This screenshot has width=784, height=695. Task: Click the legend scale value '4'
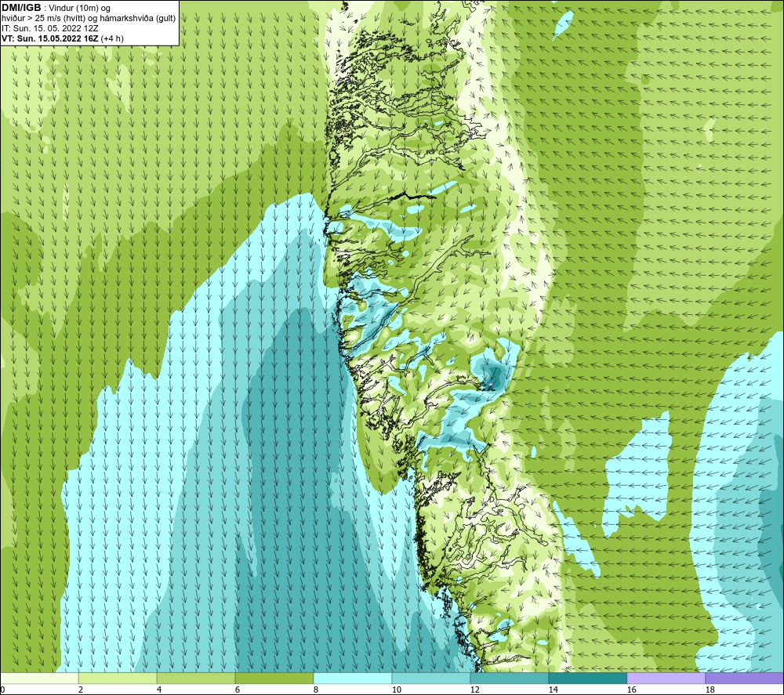coord(159,690)
